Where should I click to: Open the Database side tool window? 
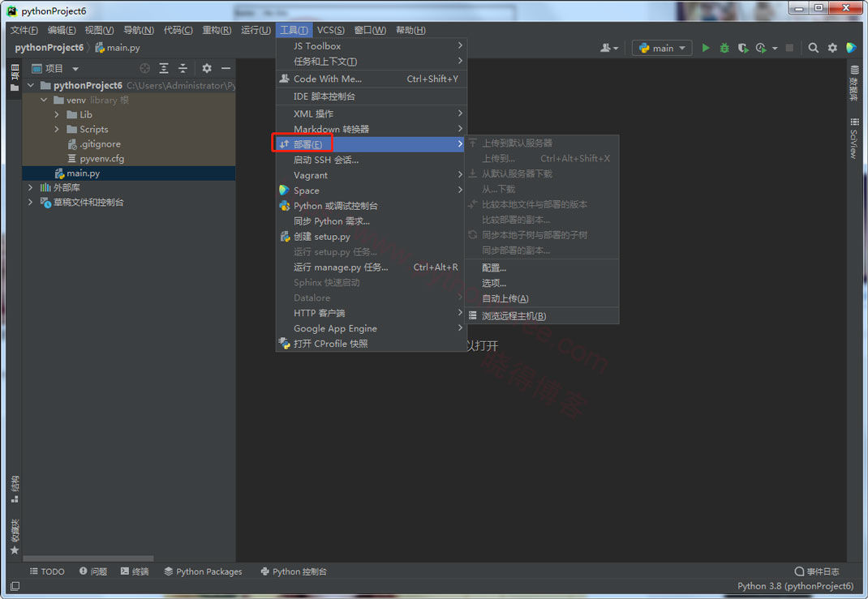coord(855,83)
